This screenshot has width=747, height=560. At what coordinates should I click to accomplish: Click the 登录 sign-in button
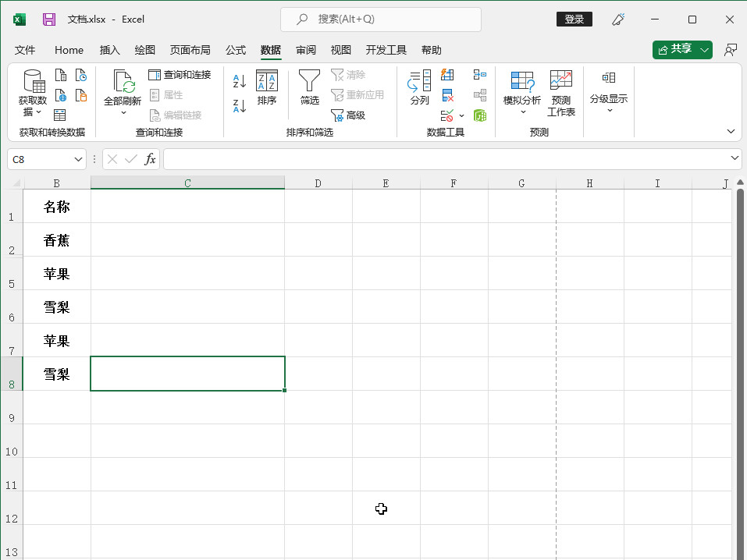tap(574, 19)
